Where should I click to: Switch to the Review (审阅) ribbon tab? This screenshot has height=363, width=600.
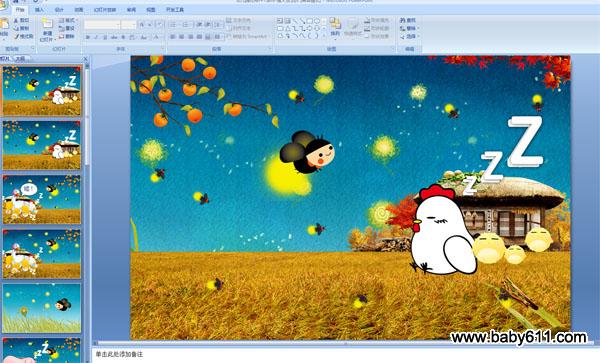tap(131, 10)
